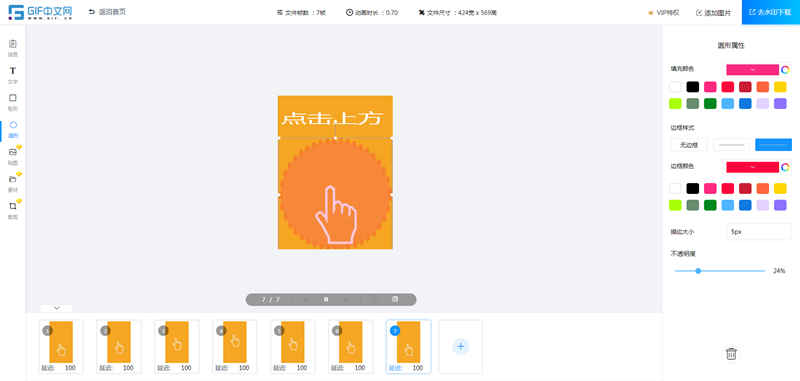
Task: Open the fill color dropdown
Action: (753, 69)
